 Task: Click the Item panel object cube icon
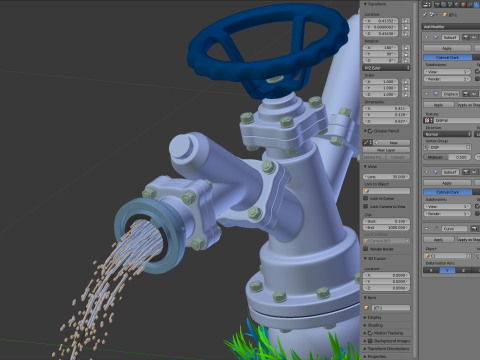(x=367, y=308)
